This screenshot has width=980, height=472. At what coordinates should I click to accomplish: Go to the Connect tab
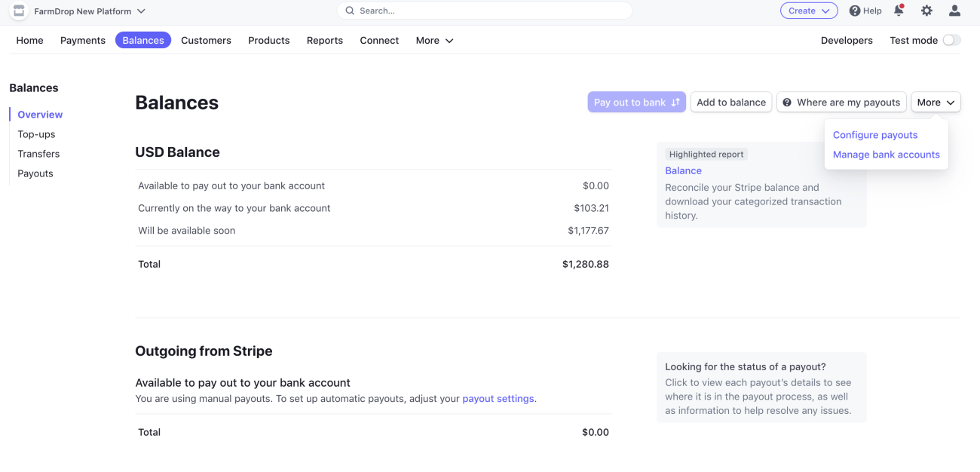click(x=379, y=41)
